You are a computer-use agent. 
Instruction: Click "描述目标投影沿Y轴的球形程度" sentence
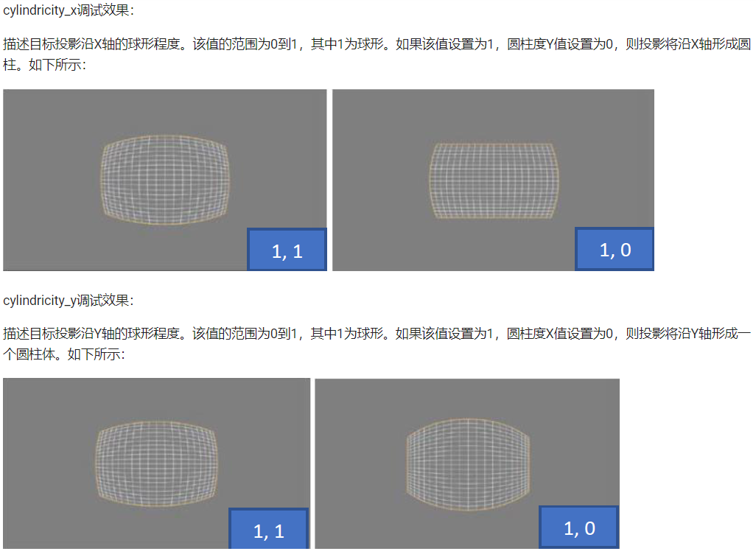[95, 334]
